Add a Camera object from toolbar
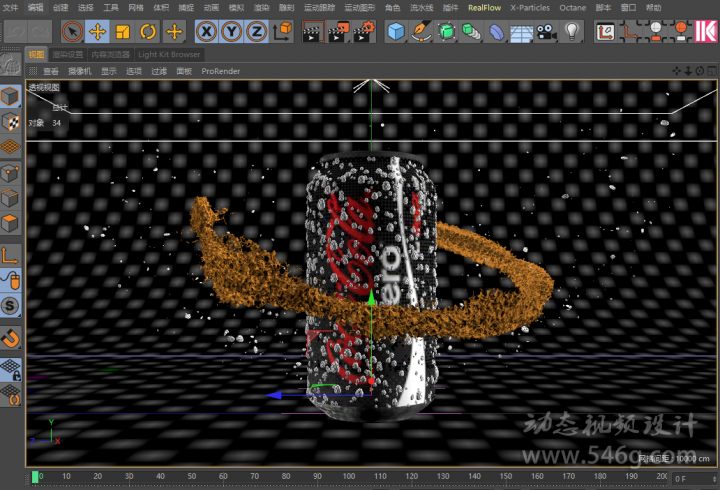720x490 pixels. tap(546, 31)
